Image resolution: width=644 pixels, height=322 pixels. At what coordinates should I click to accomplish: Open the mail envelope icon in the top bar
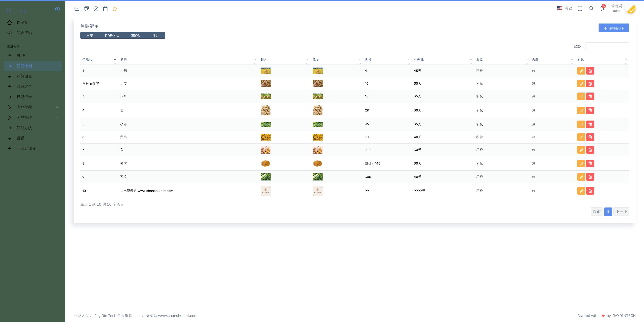pos(77,9)
